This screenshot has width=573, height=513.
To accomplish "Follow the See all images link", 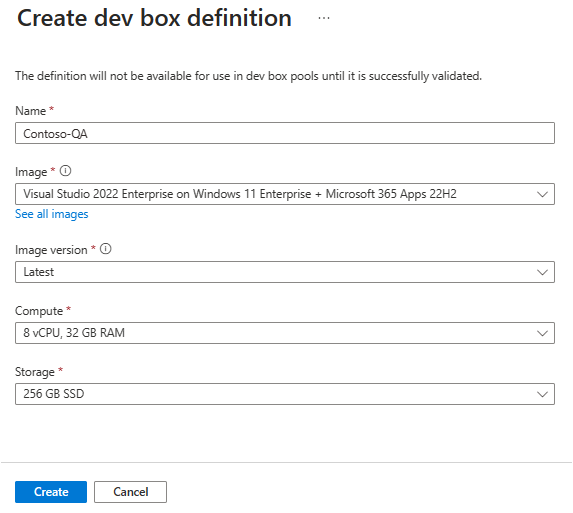I will [52, 214].
